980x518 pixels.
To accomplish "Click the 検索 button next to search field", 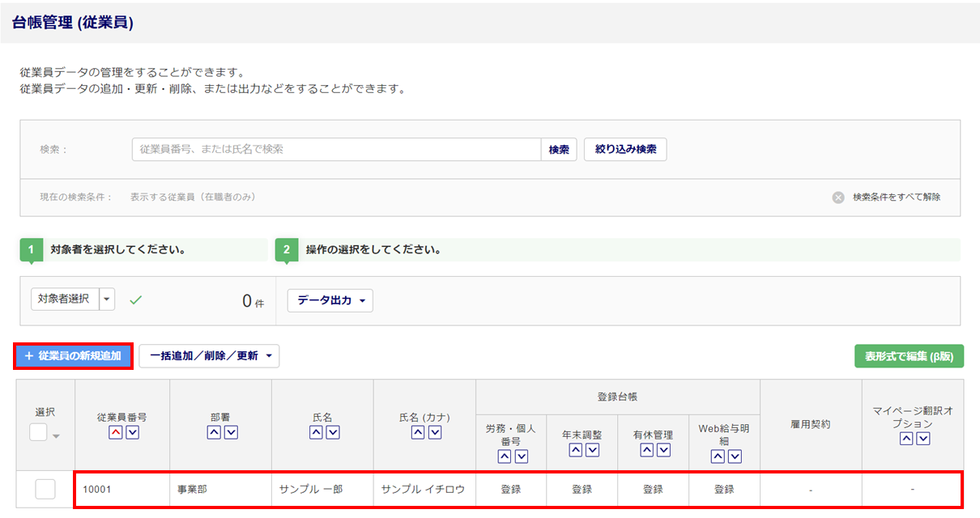I will click(559, 150).
